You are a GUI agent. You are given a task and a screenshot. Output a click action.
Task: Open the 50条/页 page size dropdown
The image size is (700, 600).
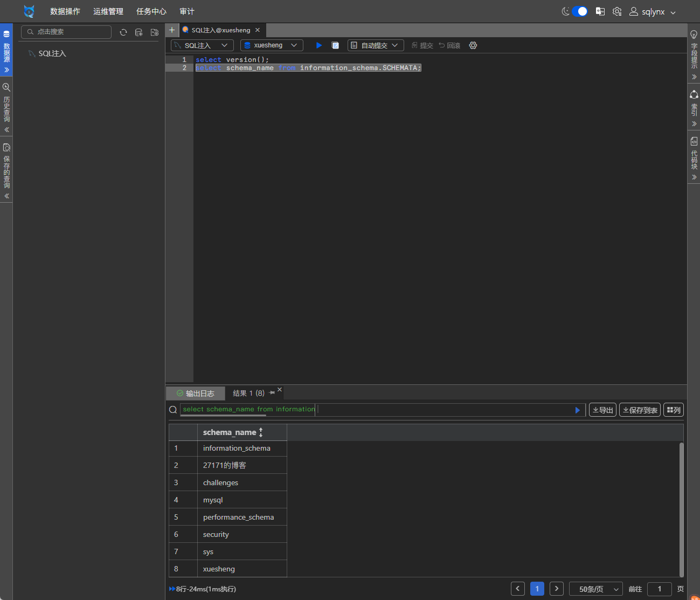point(595,589)
